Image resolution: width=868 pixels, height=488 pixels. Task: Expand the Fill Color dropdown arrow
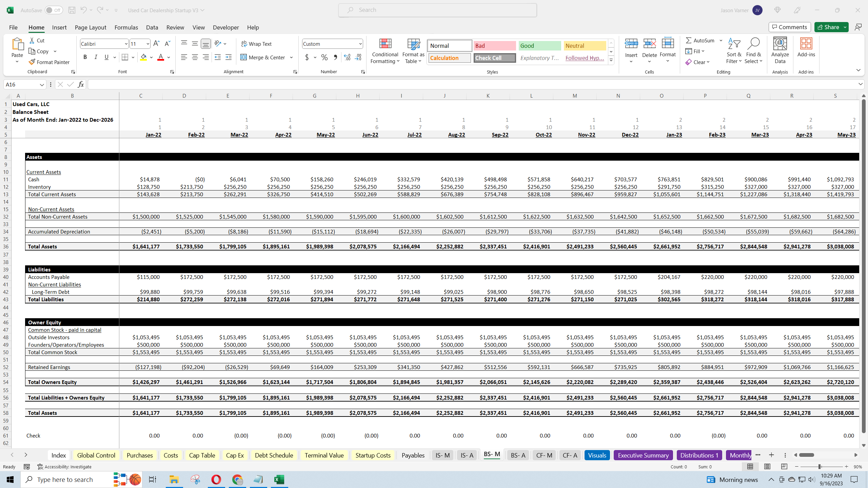pos(152,57)
